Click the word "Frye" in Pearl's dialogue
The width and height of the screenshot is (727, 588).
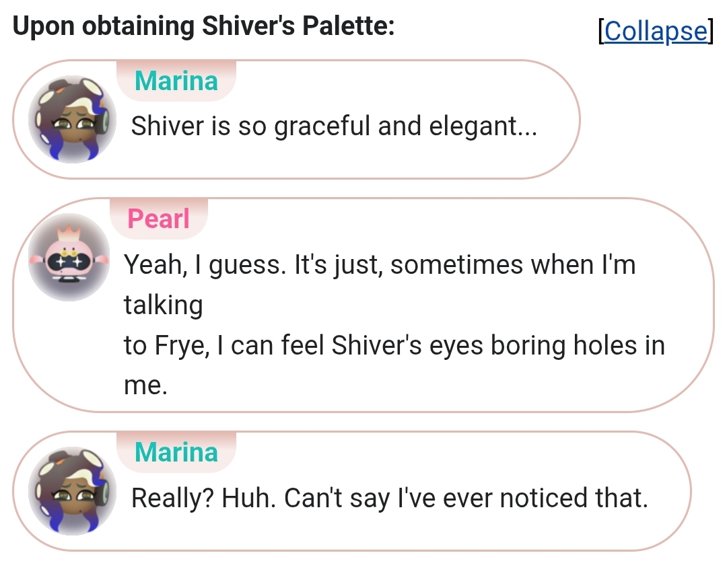click(182, 346)
